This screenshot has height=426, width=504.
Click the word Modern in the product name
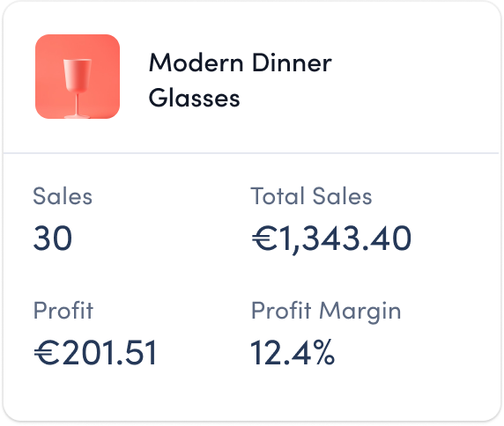(196, 62)
